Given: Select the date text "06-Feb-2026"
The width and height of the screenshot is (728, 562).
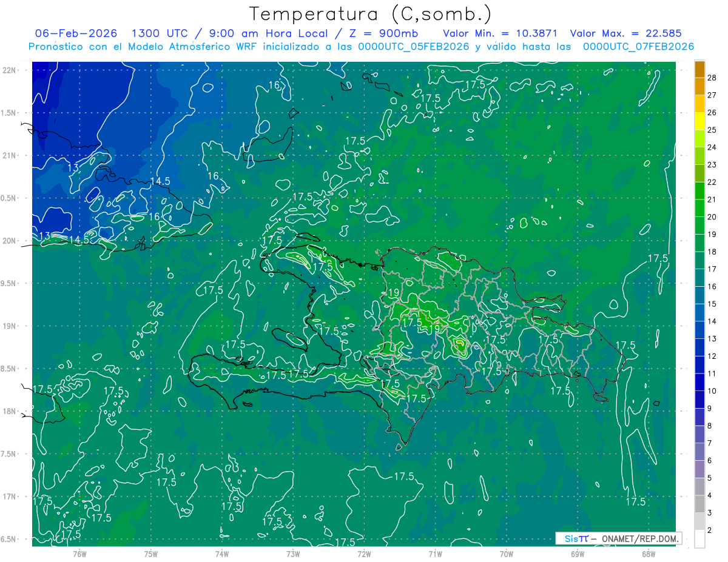Looking at the screenshot, I should point(76,33).
